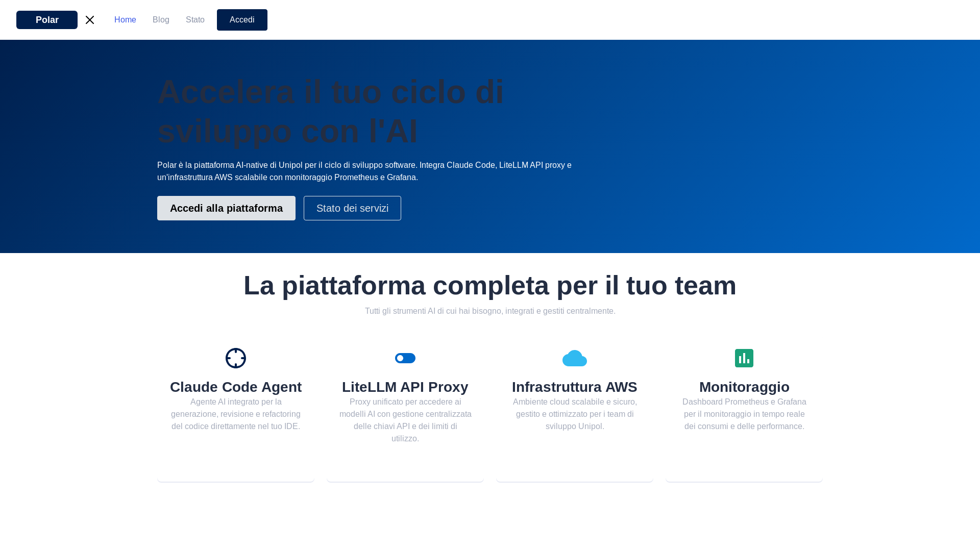
Task: Click the Accedi button in header
Action: [x=242, y=20]
